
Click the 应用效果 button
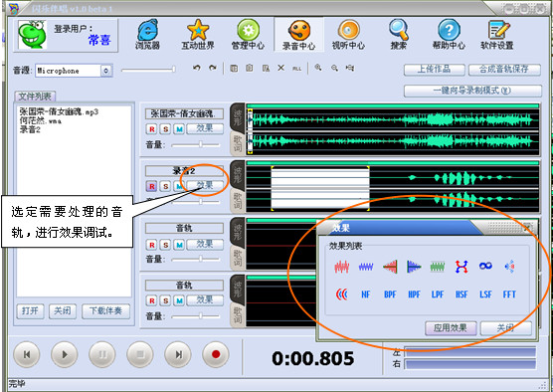click(451, 328)
